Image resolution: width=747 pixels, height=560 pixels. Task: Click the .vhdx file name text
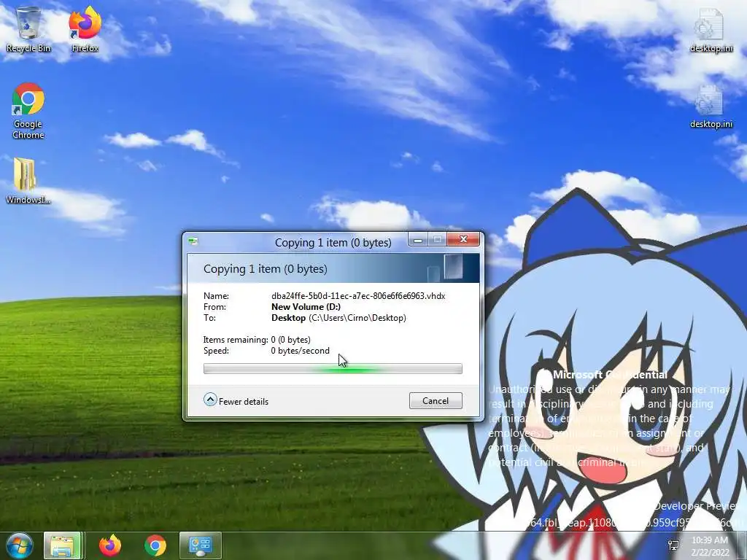tap(358, 296)
